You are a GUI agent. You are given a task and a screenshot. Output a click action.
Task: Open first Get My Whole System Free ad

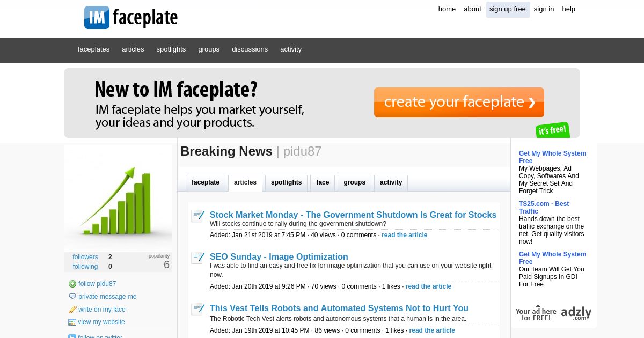(x=552, y=157)
